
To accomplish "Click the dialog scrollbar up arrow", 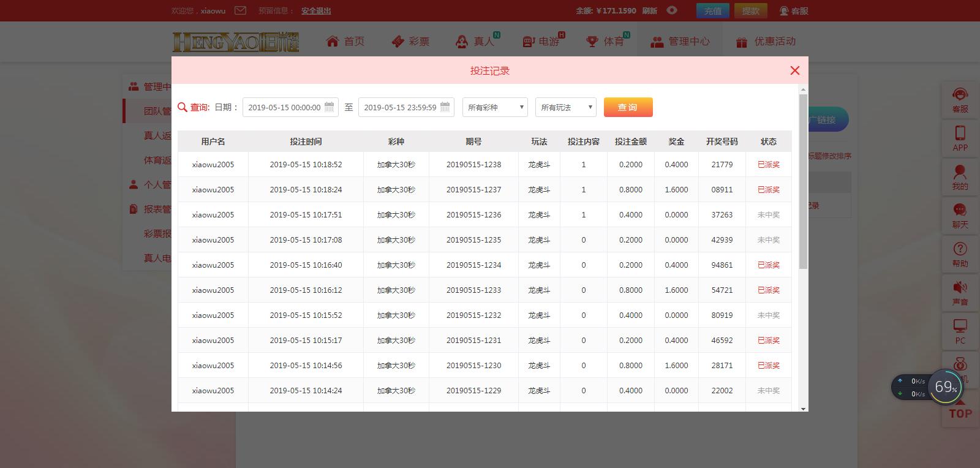I will [803, 89].
